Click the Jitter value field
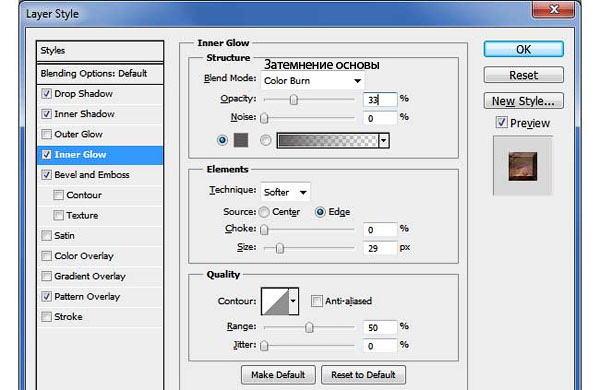Image resolution: width=600 pixels, height=390 pixels. coord(380,346)
